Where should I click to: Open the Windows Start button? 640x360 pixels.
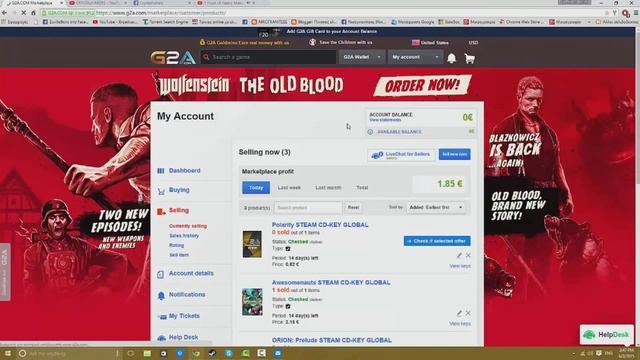[x=7, y=353]
